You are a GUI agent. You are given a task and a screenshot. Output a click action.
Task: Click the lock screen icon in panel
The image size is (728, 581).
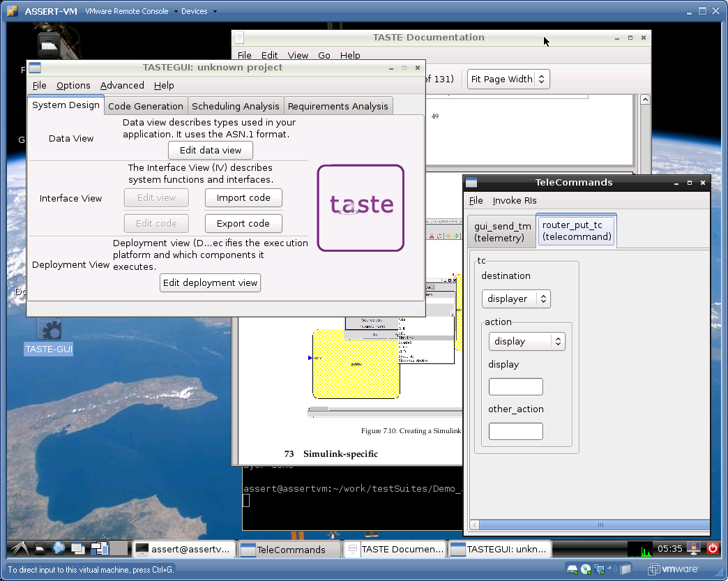pyautogui.click(x=694, y=549)
